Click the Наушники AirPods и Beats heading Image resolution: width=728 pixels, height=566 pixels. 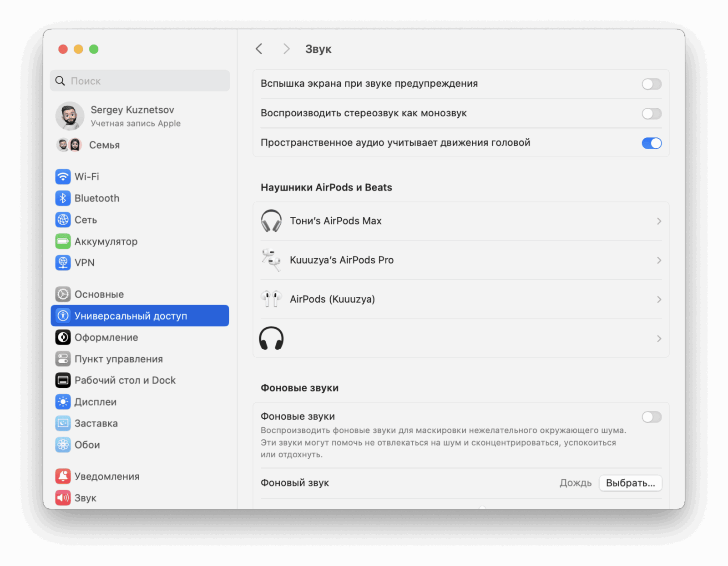(x=326, y=187)
